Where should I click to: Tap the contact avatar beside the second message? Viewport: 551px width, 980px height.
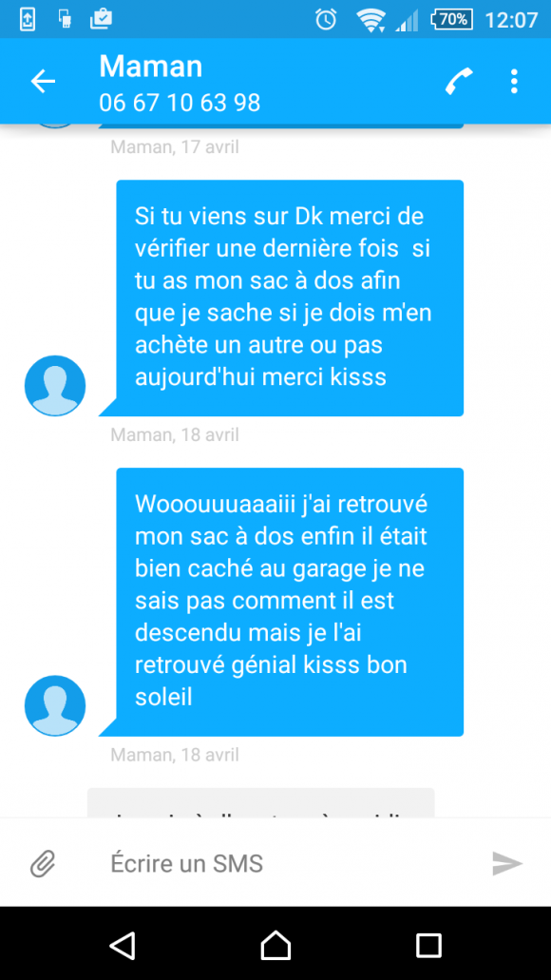click(55, 705)
